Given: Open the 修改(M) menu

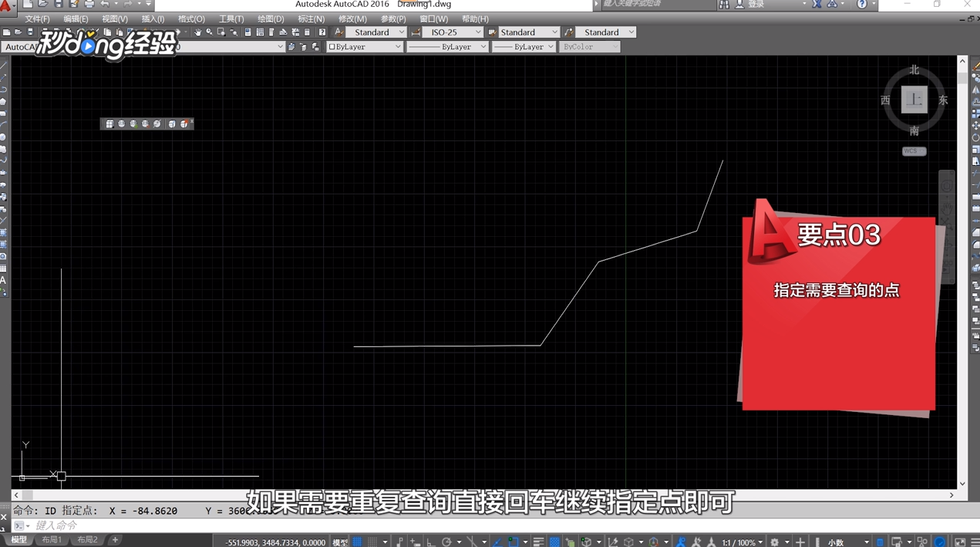Looking at the screenshot, I should click(352, 19).
